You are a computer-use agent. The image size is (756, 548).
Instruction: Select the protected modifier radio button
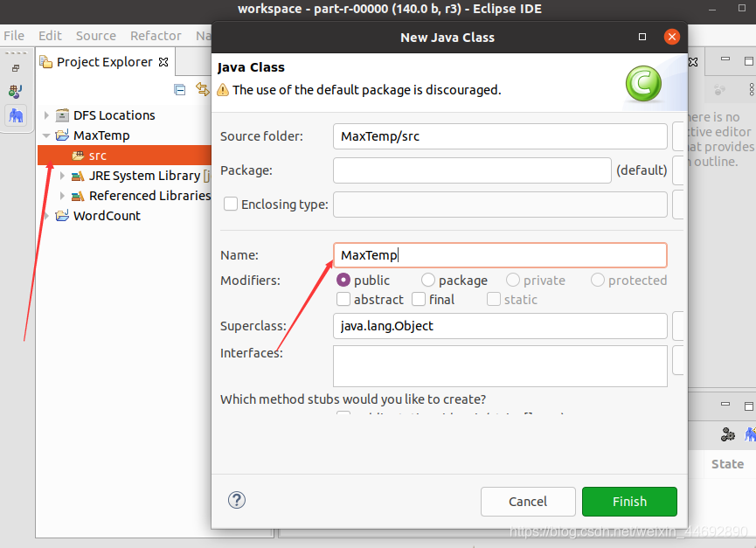pos(598,280)
